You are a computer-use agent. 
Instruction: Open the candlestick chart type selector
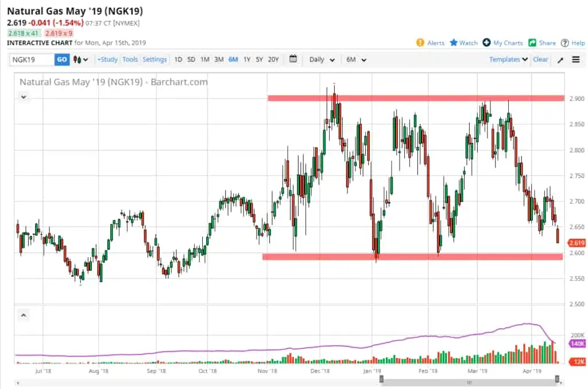click(80, 60)
